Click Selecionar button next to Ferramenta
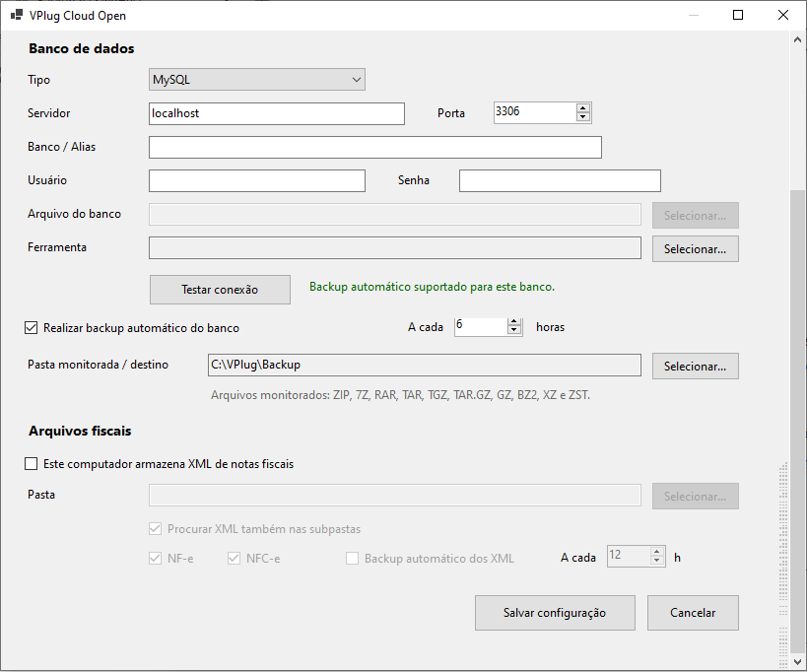Screen dimensions: 807x672 [696, 249]
